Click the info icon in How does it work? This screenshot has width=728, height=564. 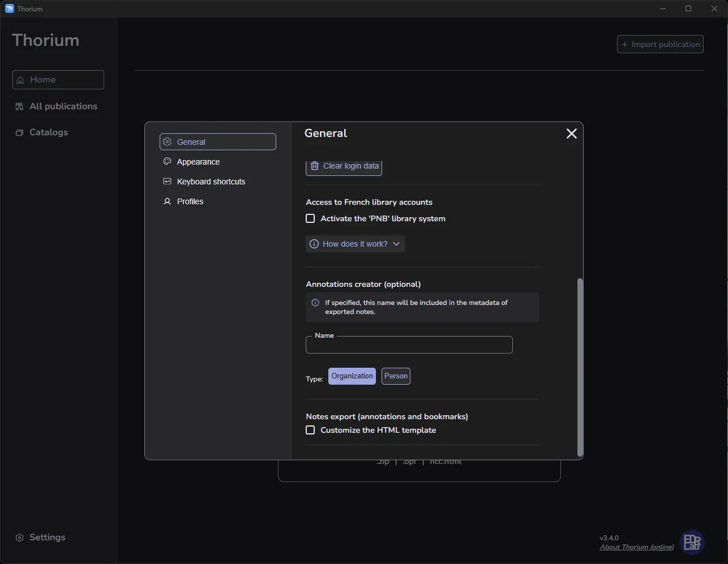tap(314, 244)
